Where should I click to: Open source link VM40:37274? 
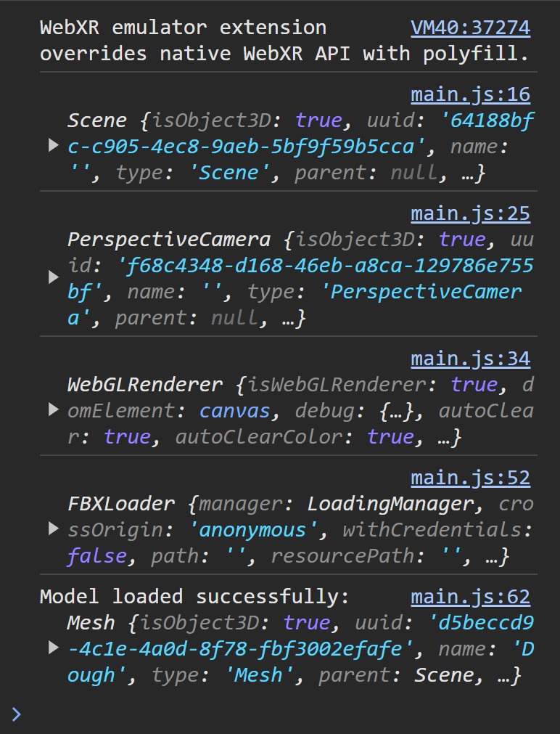pos(470,28)
